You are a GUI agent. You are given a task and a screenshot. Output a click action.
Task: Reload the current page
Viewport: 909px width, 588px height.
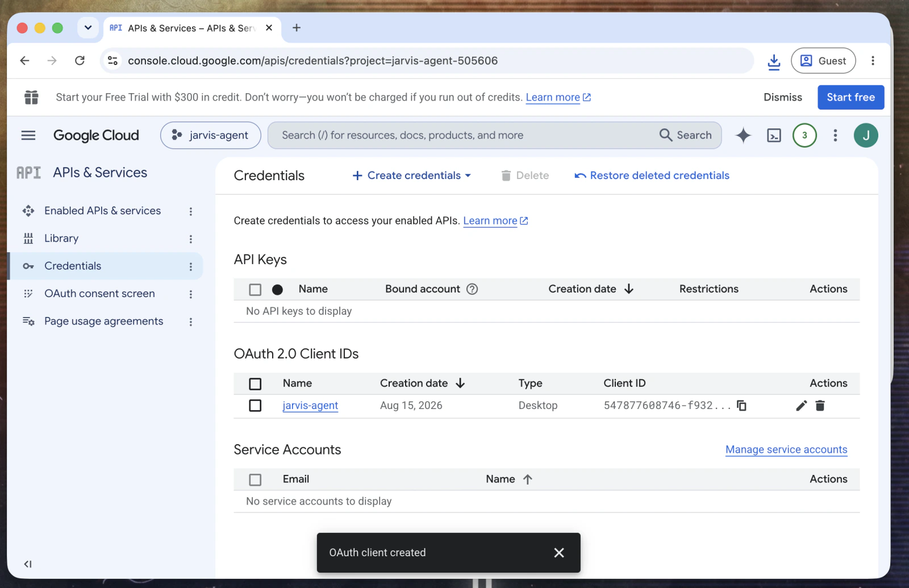[80, 61]
